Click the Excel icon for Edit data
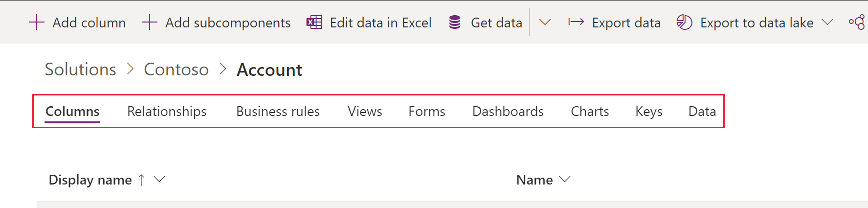The height and width of the screenshot is (208, 868). (x=314, y=23)
